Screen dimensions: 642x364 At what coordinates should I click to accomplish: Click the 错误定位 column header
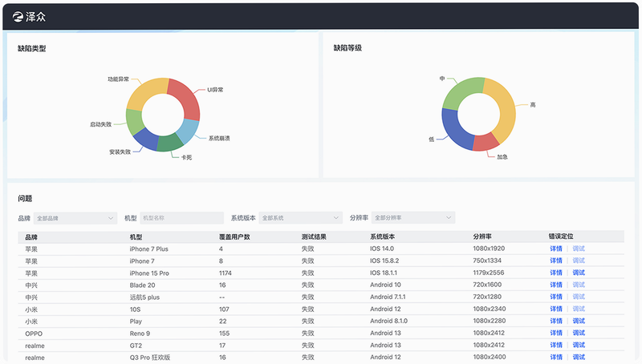click(x=561, y=237)
